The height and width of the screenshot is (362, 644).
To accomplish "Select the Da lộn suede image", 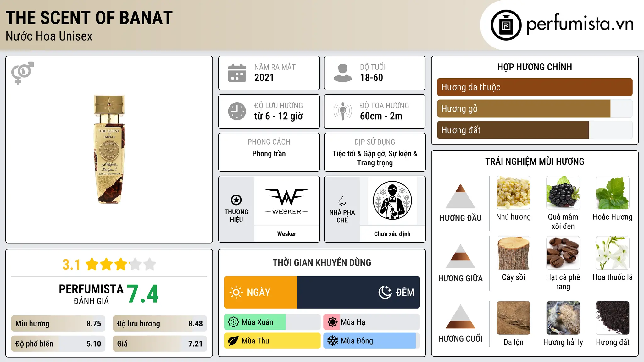I will tap(514, 318).
